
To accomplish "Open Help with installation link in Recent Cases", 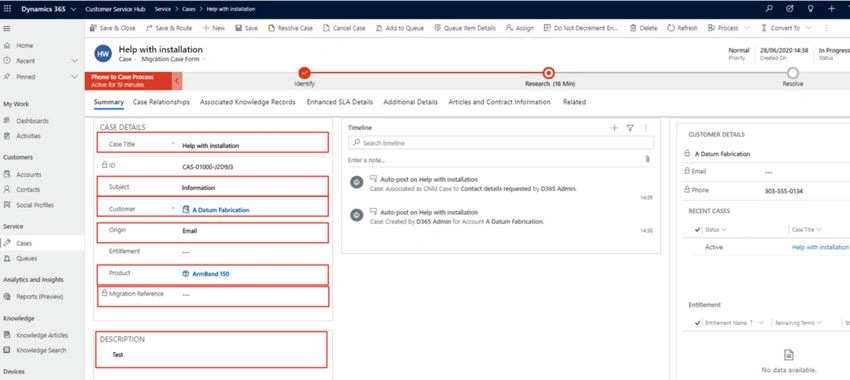I will pos(820,247).
